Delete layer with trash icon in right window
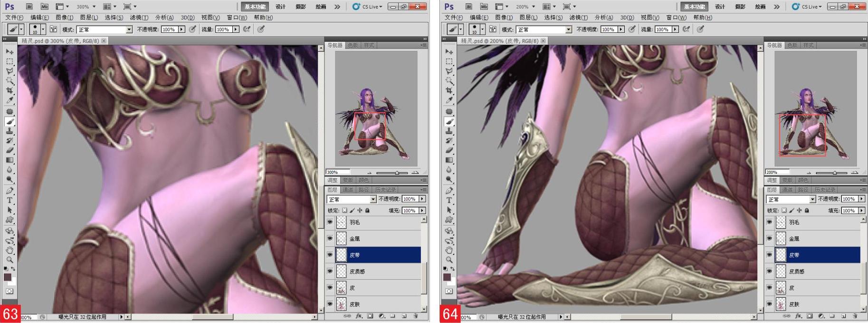Viewport: 868px width, 323px height. 855,316
